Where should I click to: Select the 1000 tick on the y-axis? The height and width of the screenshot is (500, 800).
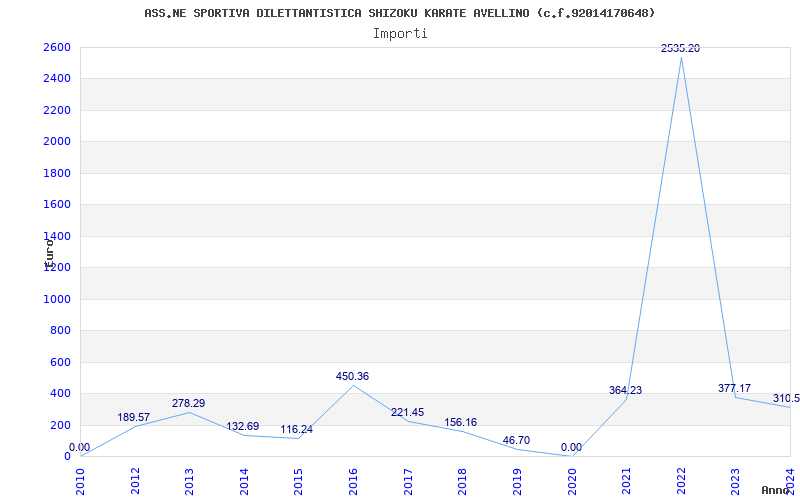pos(56,299)
